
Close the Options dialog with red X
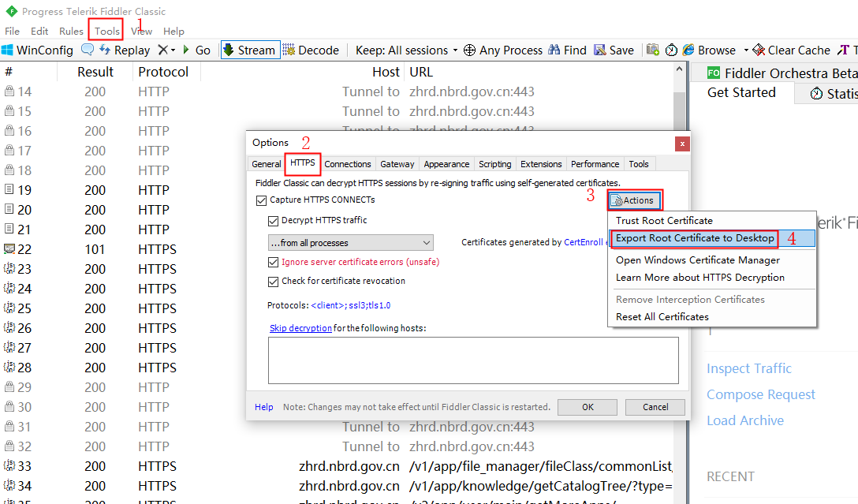coord(682,144)
